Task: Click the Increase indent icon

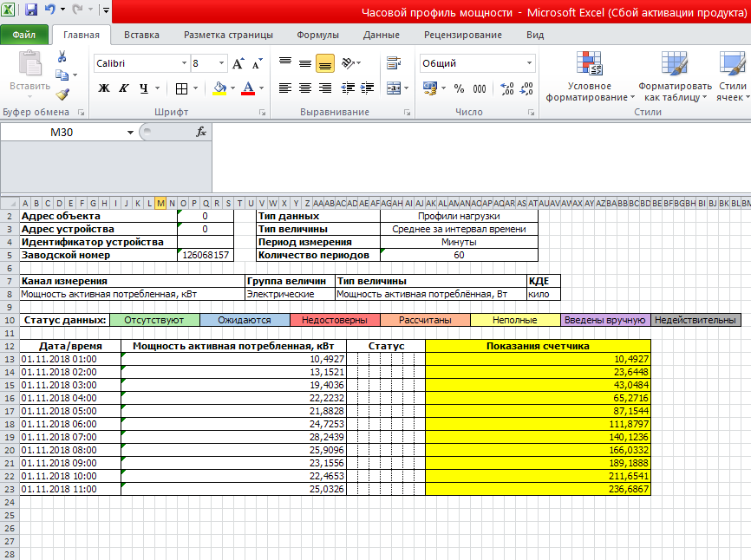Action: click(368, 88)
